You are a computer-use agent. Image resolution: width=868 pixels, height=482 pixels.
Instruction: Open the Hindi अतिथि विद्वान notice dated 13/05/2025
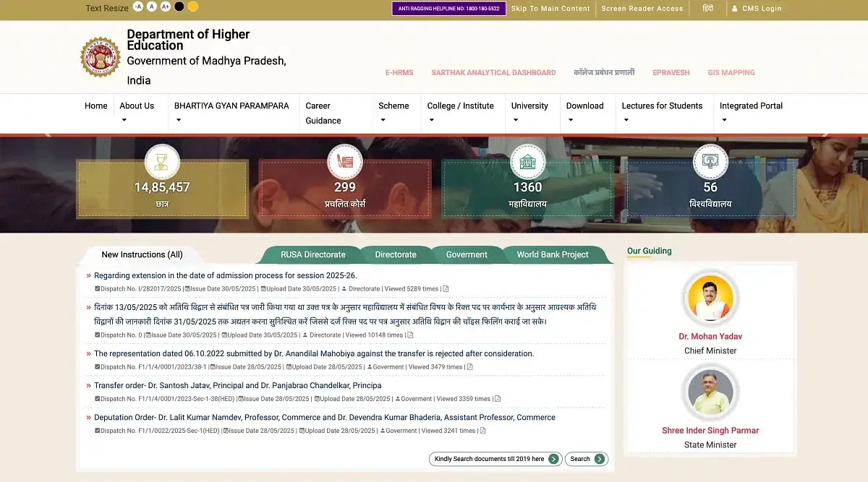345,314
